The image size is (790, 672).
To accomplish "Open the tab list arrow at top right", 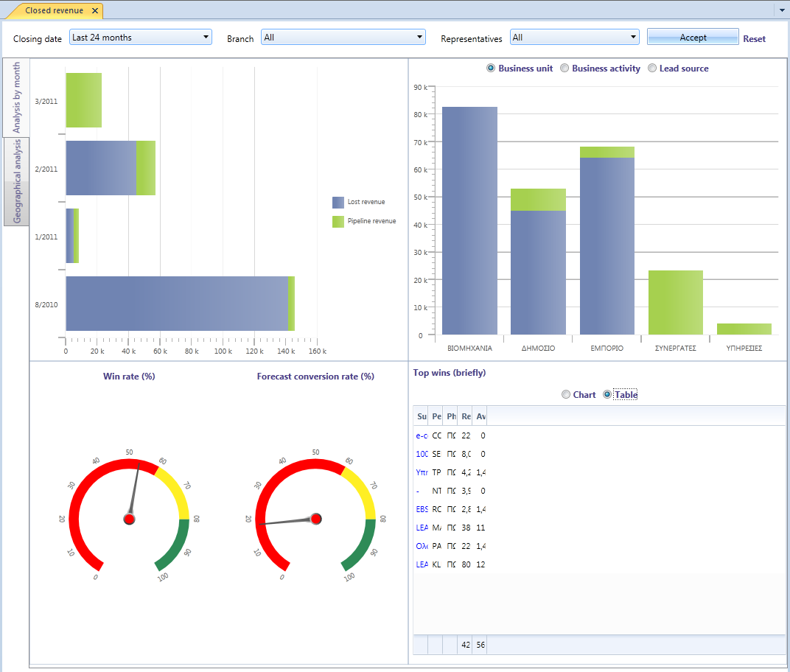I will tap(783, 10).
